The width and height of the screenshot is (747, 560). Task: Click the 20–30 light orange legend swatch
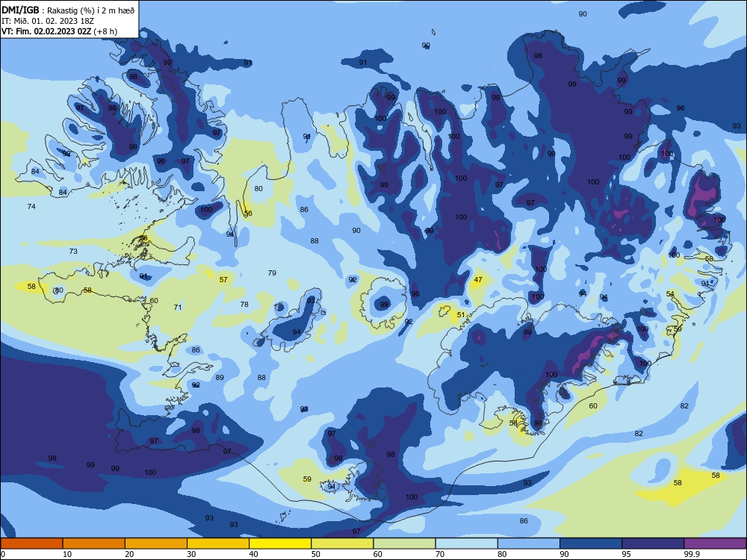pyautogui.click(x=156, y=544)
